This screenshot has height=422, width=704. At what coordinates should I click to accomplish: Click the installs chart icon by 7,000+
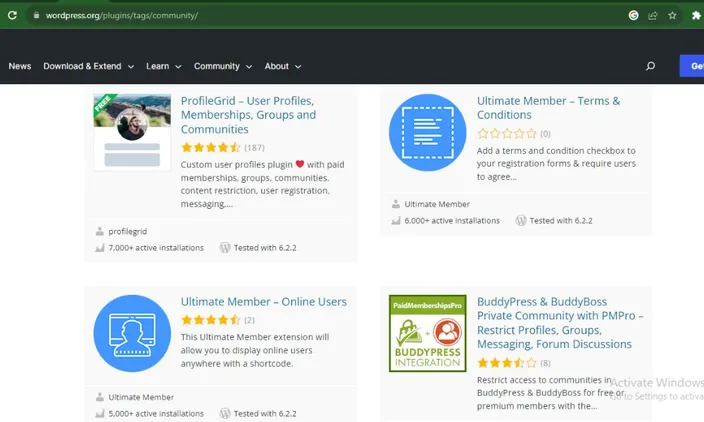point(99,247)
